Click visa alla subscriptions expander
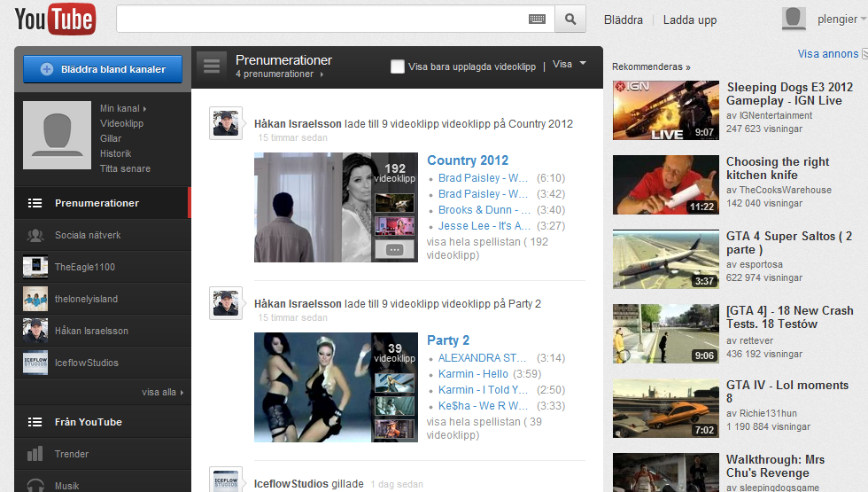The height and width of the screenshot is (492, 868). coord(162,392)
